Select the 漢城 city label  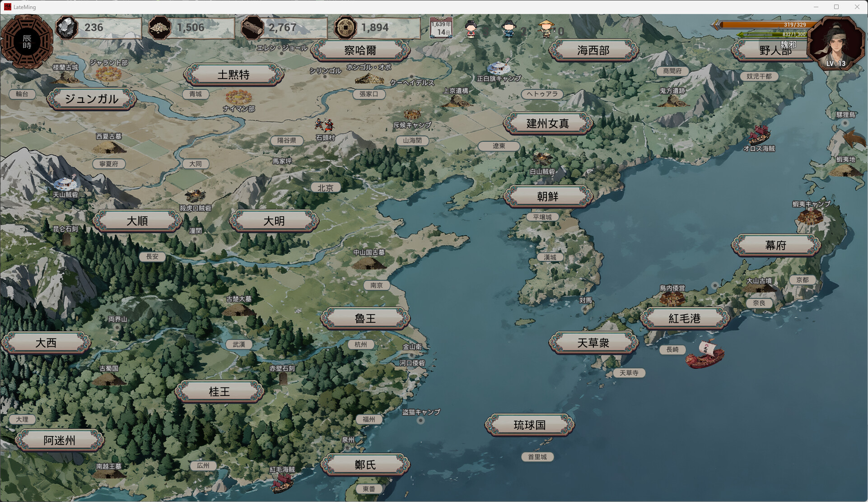click(550, 257)
